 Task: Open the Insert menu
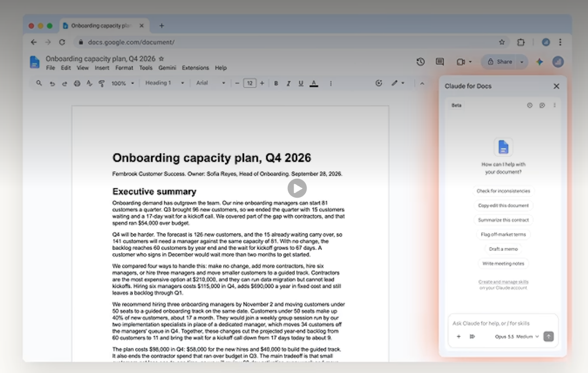(x=102, y=68)
